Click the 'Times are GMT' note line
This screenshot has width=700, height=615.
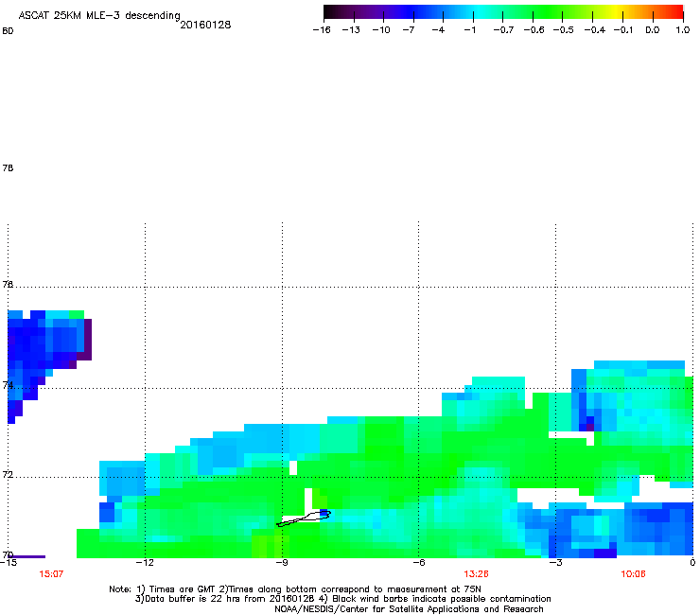[x=295, y=589]
